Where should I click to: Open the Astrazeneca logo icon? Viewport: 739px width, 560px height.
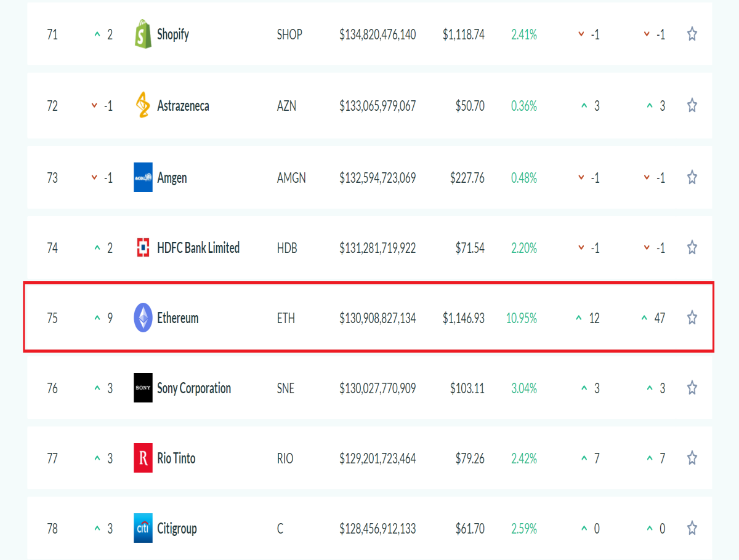(x=143, y=105)
